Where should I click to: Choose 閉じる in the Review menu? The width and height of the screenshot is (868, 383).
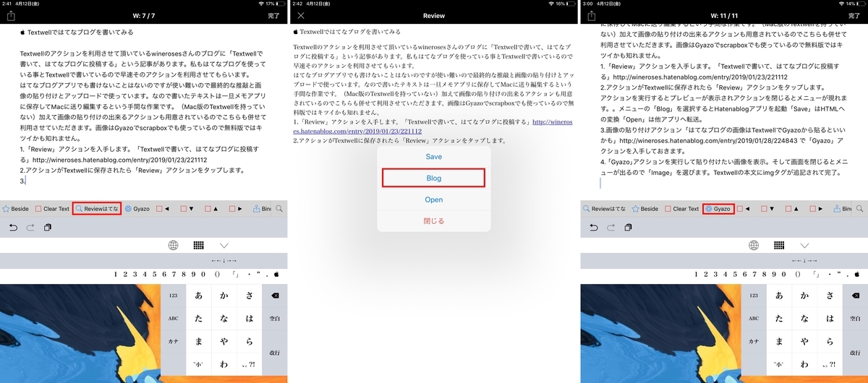[x=434, y=220]
